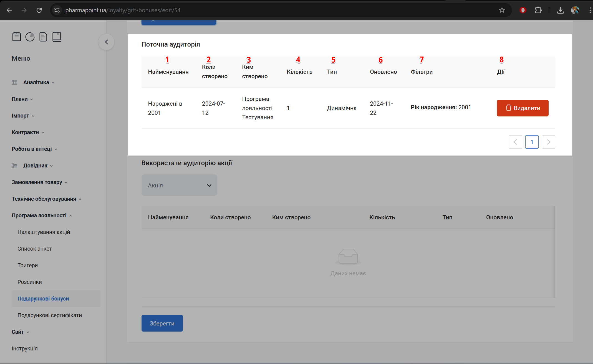
Task: Click the store box icon in sidebar
Action: click(16, 37)
